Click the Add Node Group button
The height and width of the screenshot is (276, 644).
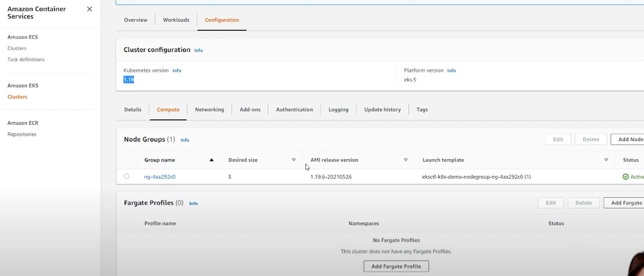pos(628,139)
